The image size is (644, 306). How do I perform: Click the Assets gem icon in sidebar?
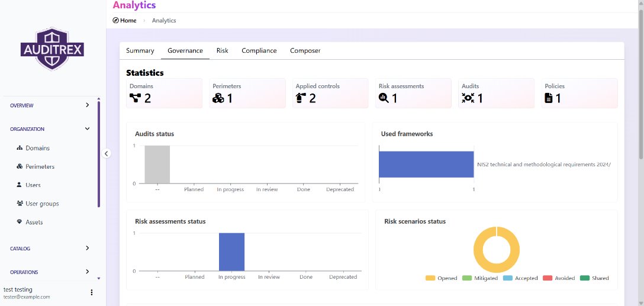[x=20, y=223]
